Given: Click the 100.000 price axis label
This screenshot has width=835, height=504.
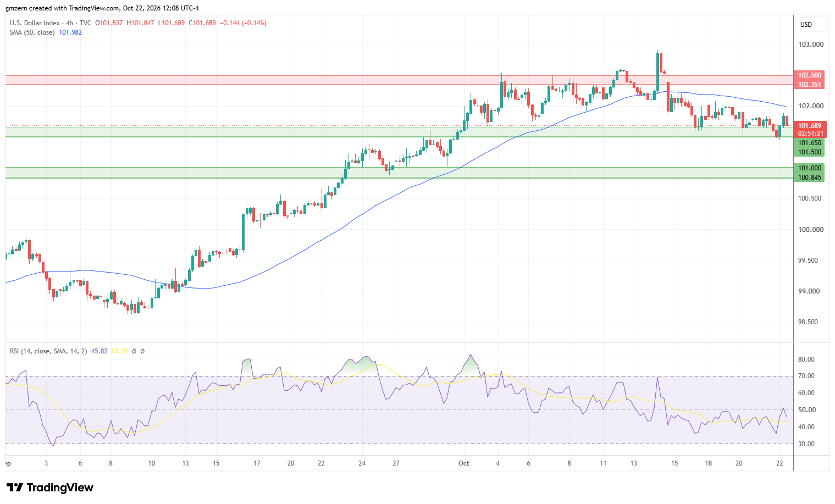Looking at the screenshot, I should click(x=811, y=230).
